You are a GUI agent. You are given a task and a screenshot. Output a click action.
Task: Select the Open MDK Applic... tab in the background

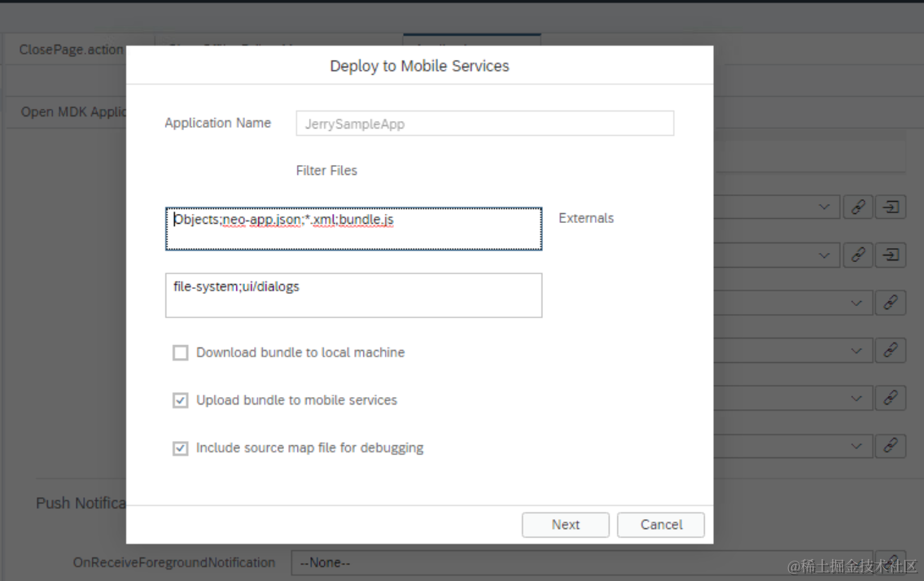(x=73, y=112)
